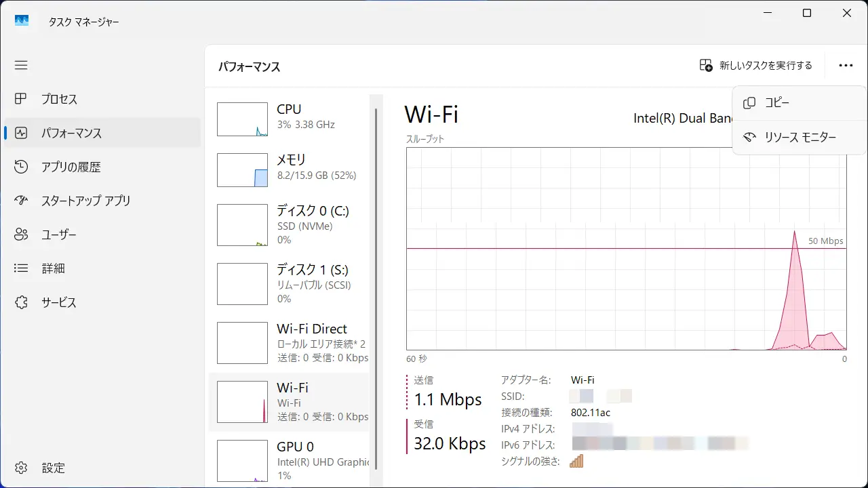Open サービス services page
868x488 pixels.
point(58,302)
